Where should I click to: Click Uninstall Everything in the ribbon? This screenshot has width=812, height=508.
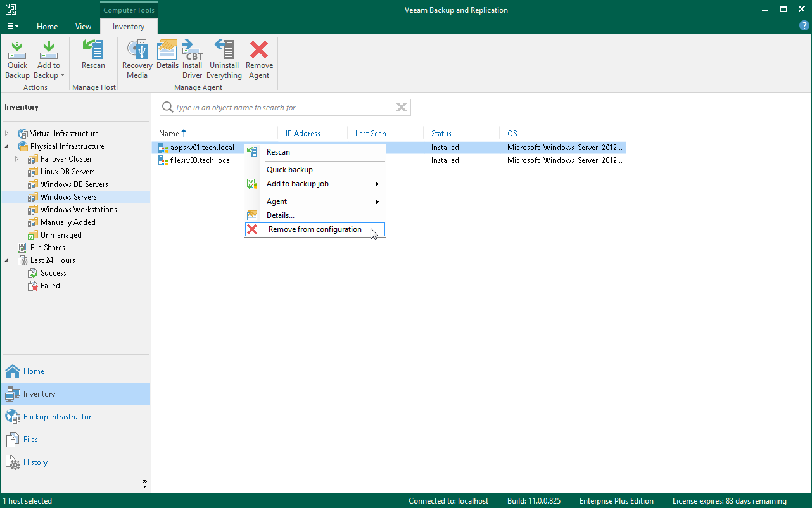(x=224, y=60)
